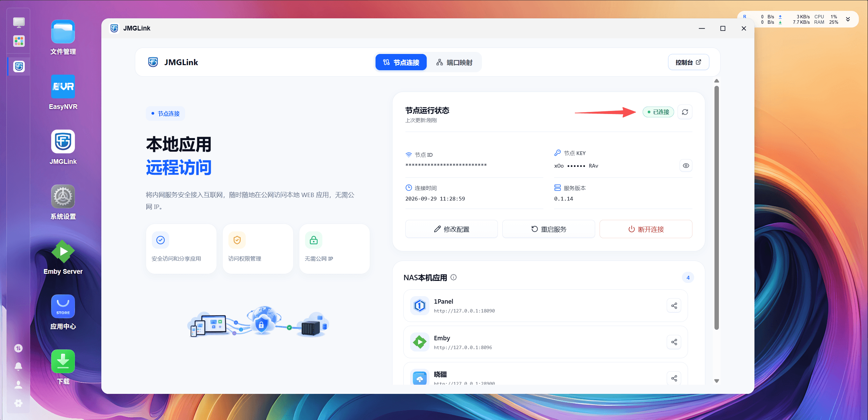This screenshot has height=420, width=868.
Task: Share the Emby application
Action: 674,342
